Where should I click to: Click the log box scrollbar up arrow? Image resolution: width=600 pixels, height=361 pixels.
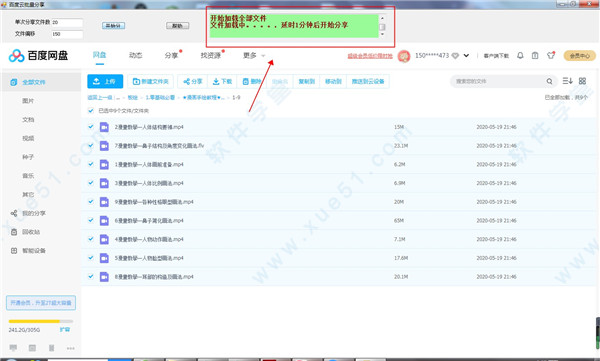382,18
